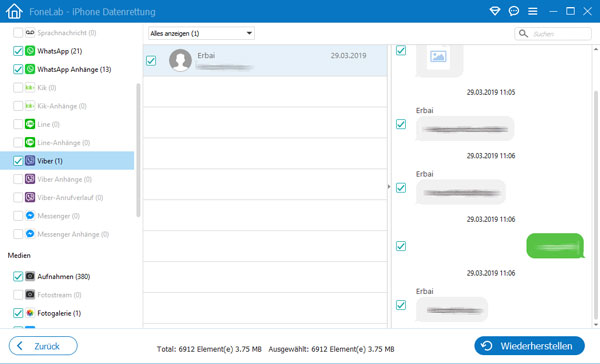Select the Aufnahmen (380) category

pos(64,276)
